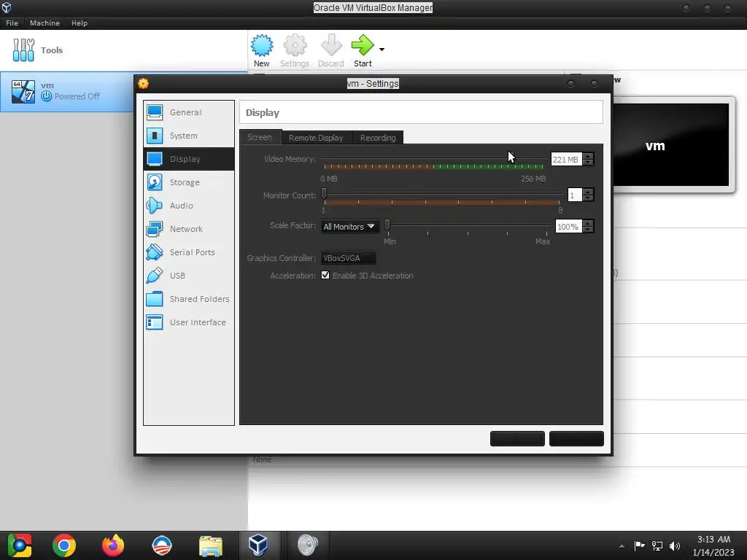Decrease Monitor Count with down arrow
747x560 pixels.
pyautogui.click(x=589, y=198)
